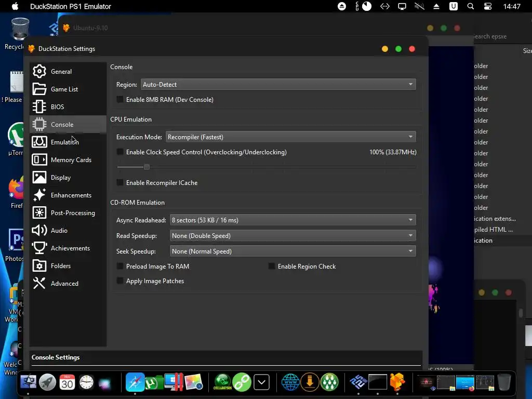Image resolution: width=532 pixels, height=399 pixels.
Task: Open the Achievements settings category
Action: (68, 248)
